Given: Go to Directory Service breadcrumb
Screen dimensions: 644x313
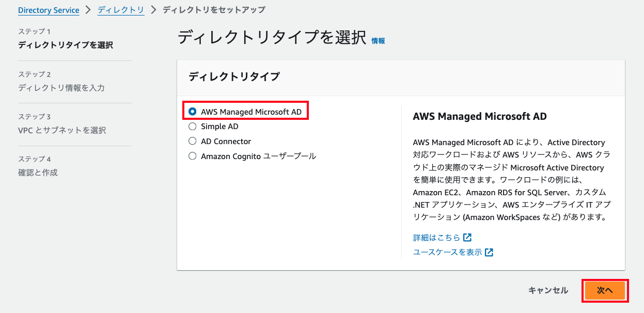Looking at the screenshot, I should coord(49,10).
